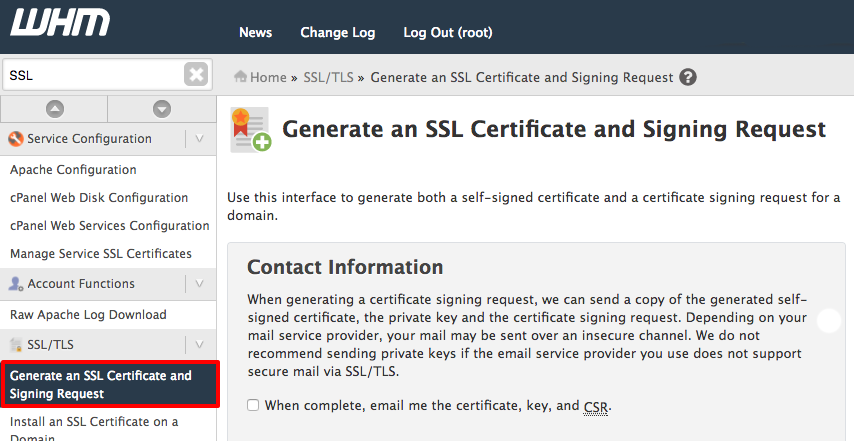Open the help question mark icon
The width and height of the screenshot is (854, 441).
click(x=687, y=77)
